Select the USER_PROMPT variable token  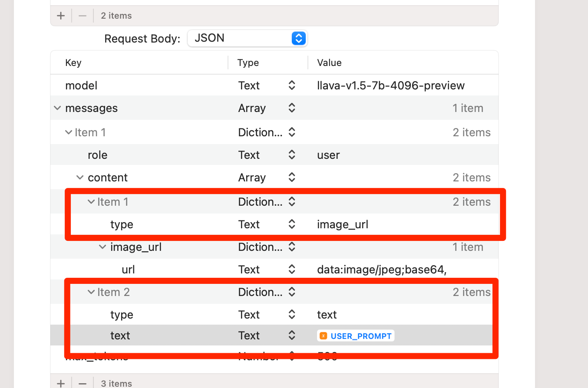pyautogui.click(x=355, y=335)
